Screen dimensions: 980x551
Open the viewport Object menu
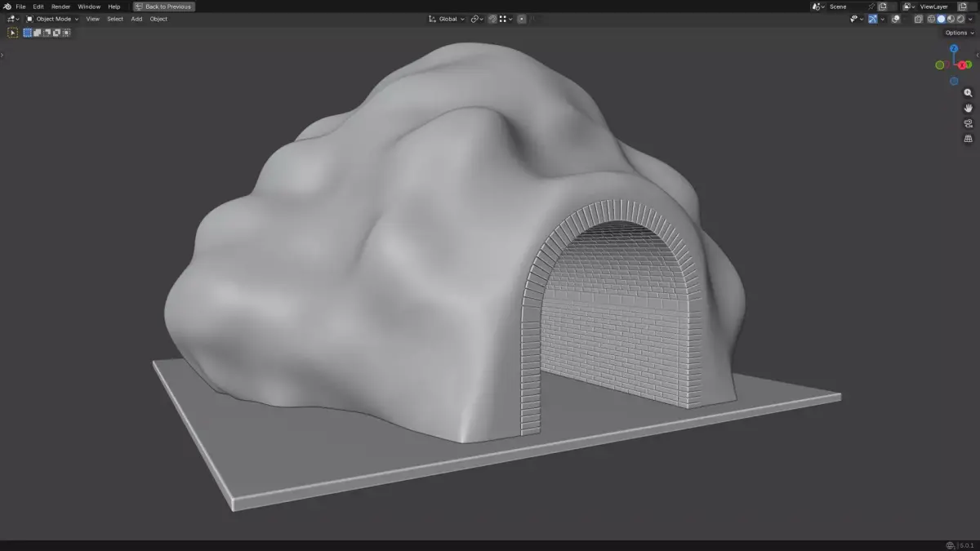(x=158, y=19)
